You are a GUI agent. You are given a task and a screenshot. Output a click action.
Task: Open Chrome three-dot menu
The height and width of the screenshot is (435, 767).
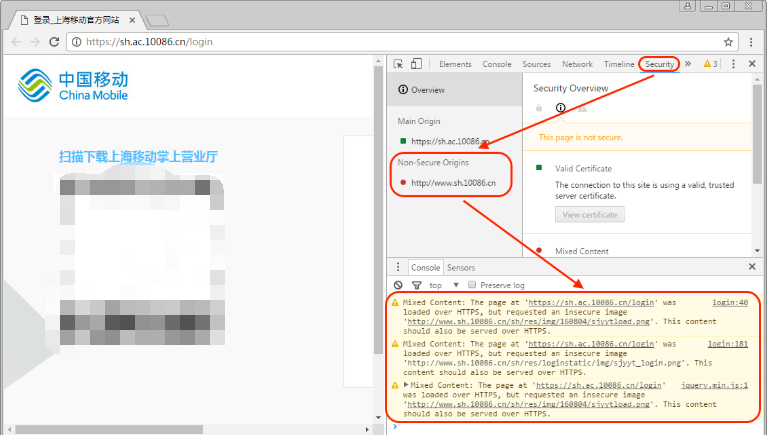point(751,42)
